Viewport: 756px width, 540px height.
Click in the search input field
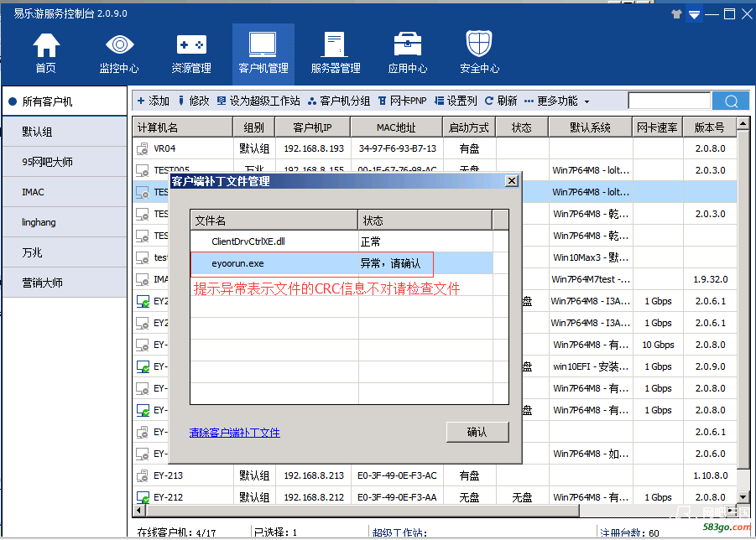[x=668, y=101]
